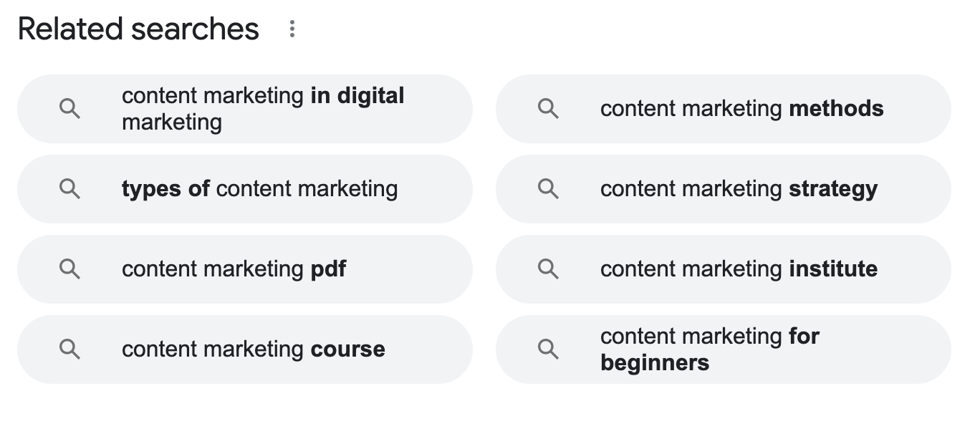The image size is (980, 444).
Task: Select magnifier icon for 'content marketing strategy'
Action: 548,189
